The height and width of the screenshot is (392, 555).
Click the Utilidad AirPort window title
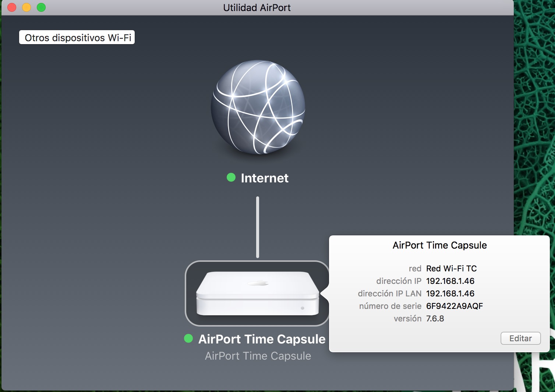(257, 7)
